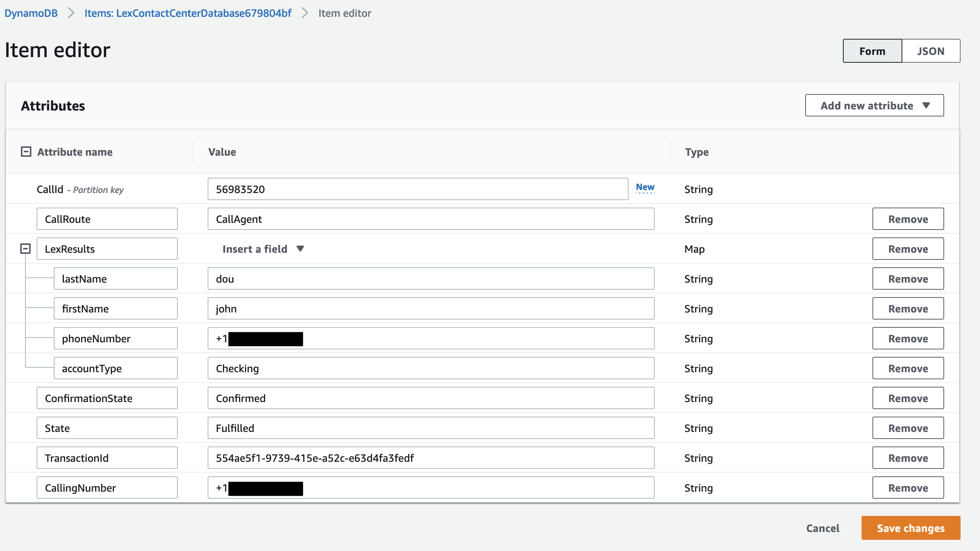
Task: Edit the ConfirmationState attribute name field
Action: click(x=107, y=398)
